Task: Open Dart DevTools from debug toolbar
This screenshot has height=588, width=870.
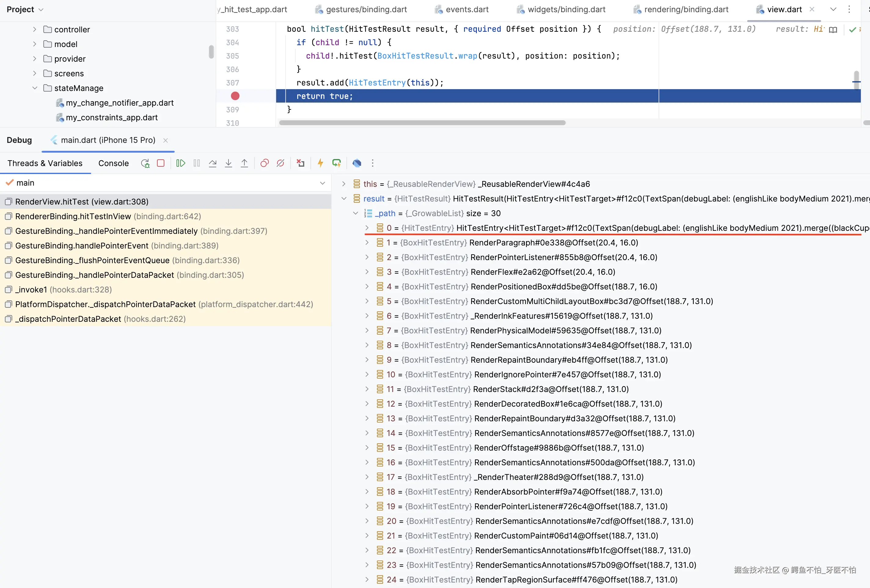Action: click(x=357, y=163)
